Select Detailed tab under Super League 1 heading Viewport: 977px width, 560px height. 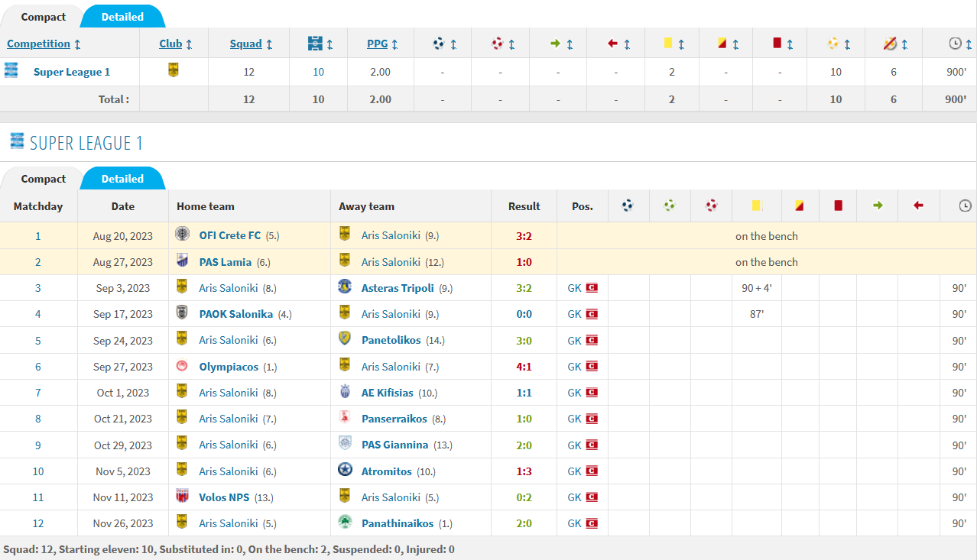(122, 179)
